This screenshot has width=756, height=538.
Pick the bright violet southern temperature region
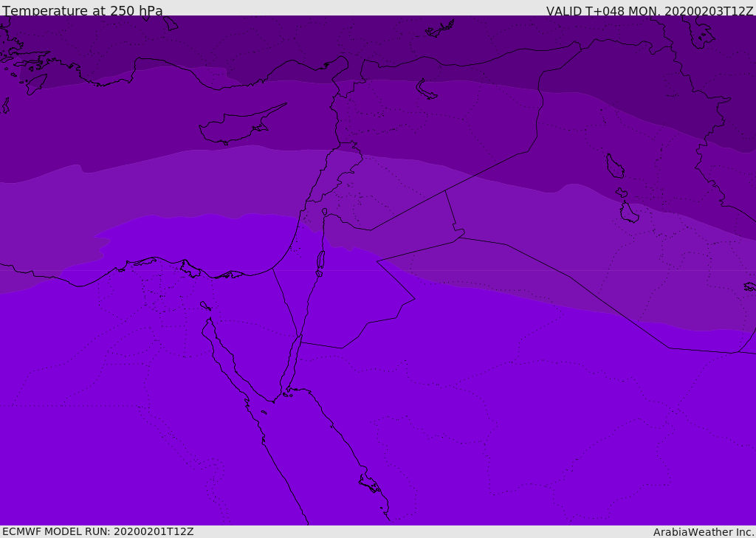[443, 428]
